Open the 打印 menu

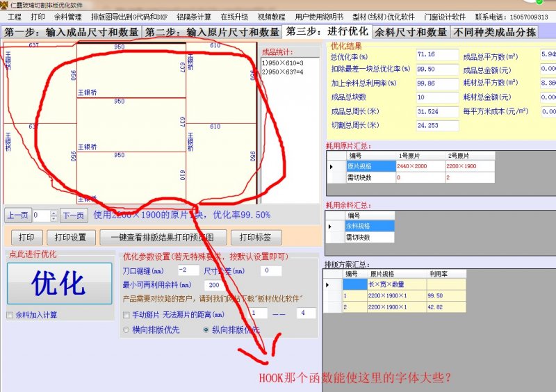(38, 17)
